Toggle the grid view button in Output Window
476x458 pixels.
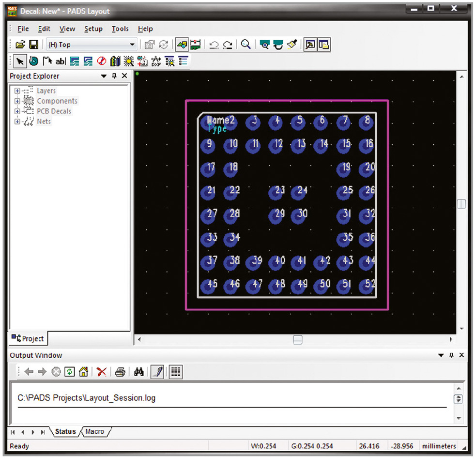(176, 372)
